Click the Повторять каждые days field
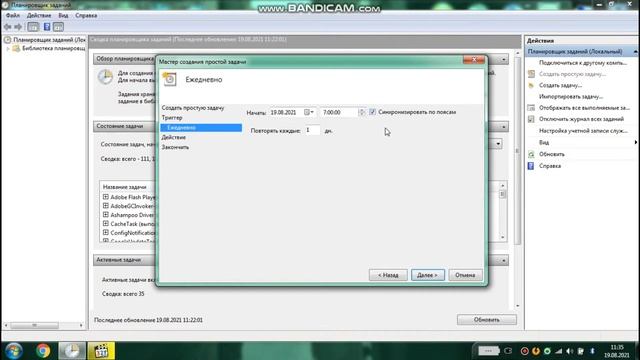 [313, 130]
